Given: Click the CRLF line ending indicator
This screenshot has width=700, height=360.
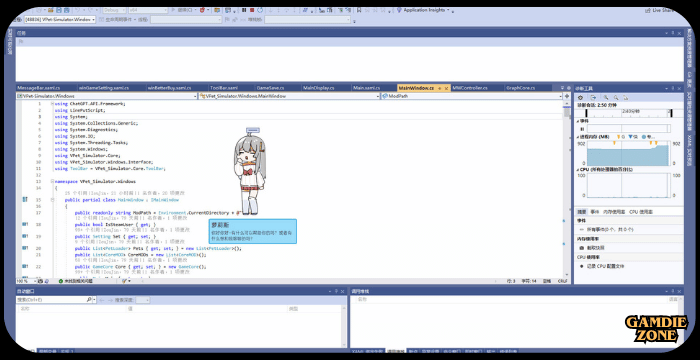Looking at the screenshot, I should (x=562, y=281).
